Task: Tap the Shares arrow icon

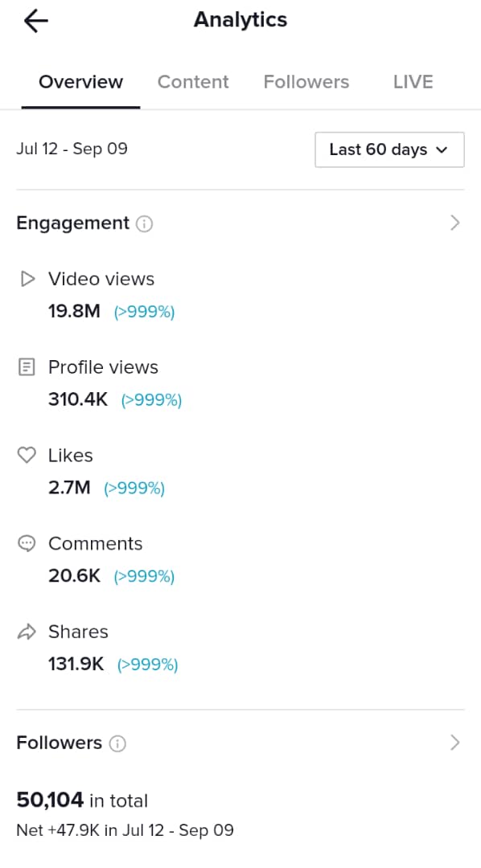Action: (27, 632)
